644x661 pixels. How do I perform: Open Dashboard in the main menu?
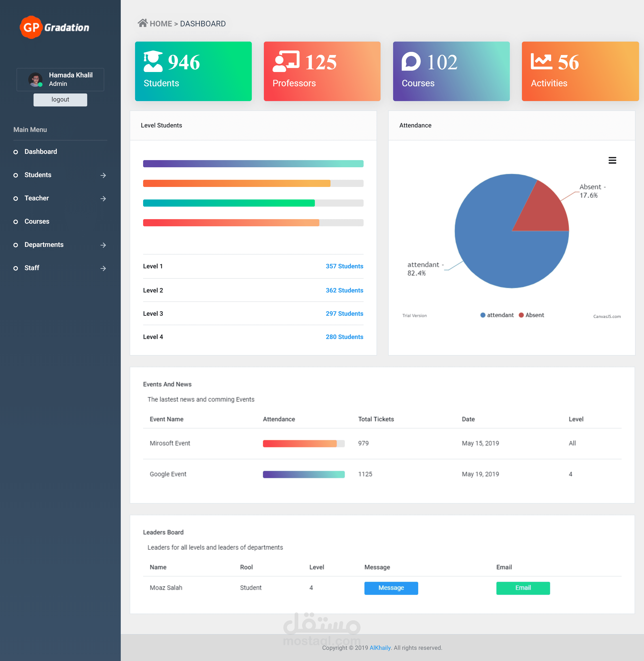[41, 152]
